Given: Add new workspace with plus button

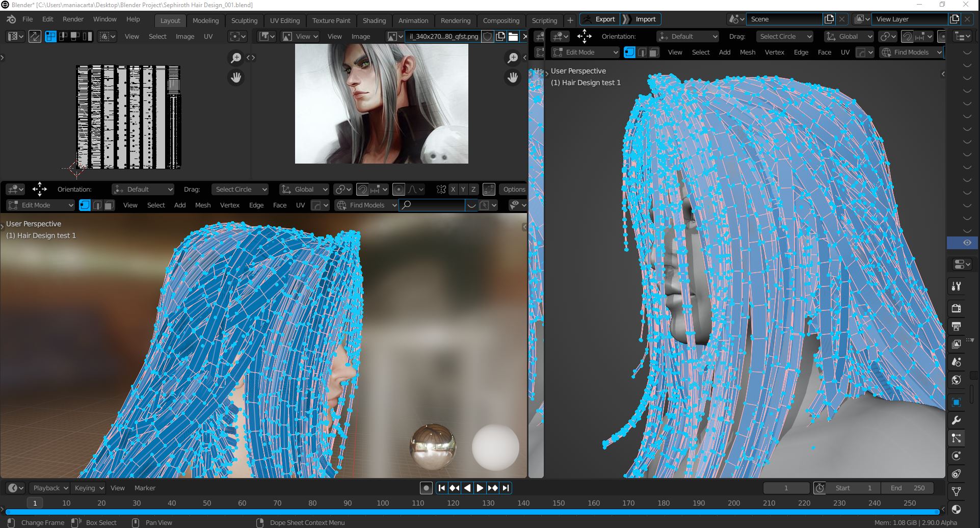Looking at the screenshot, I should point(570,20).
